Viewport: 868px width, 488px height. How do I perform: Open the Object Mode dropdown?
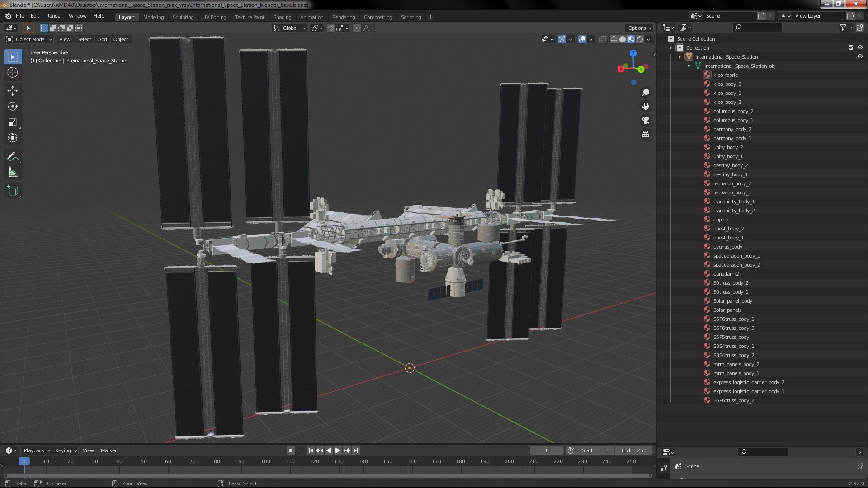tap(29, 39)
